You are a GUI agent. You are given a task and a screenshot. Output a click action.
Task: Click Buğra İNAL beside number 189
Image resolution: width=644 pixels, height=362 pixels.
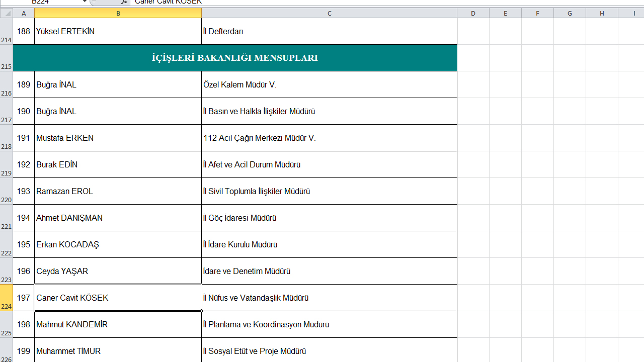[118, 84]
